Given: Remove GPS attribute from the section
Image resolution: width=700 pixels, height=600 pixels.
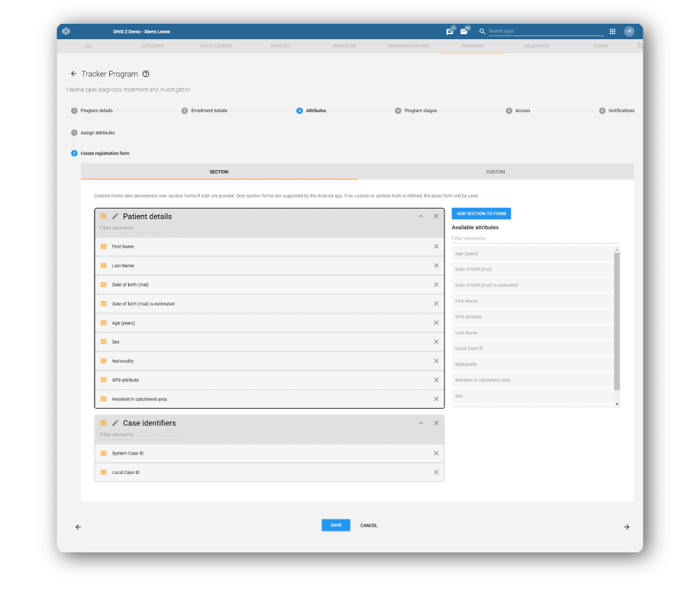Looking at the screenshot, I should pyautogui.click(x=436, y=380).
